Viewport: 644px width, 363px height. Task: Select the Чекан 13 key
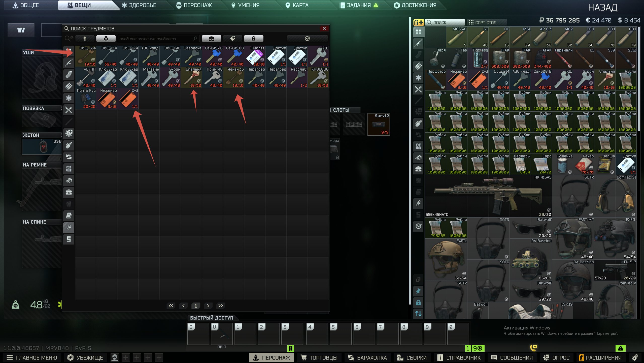tap(233, 77)
